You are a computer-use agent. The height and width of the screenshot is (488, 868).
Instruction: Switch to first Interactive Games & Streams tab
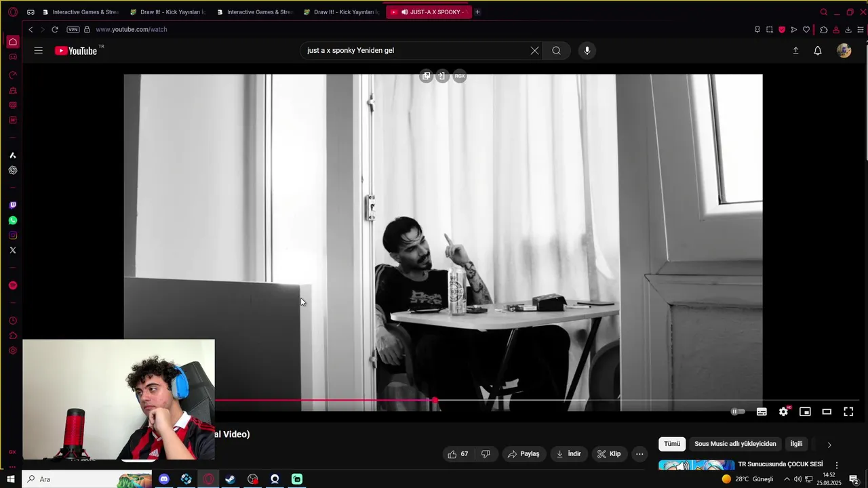pos(80,12)
